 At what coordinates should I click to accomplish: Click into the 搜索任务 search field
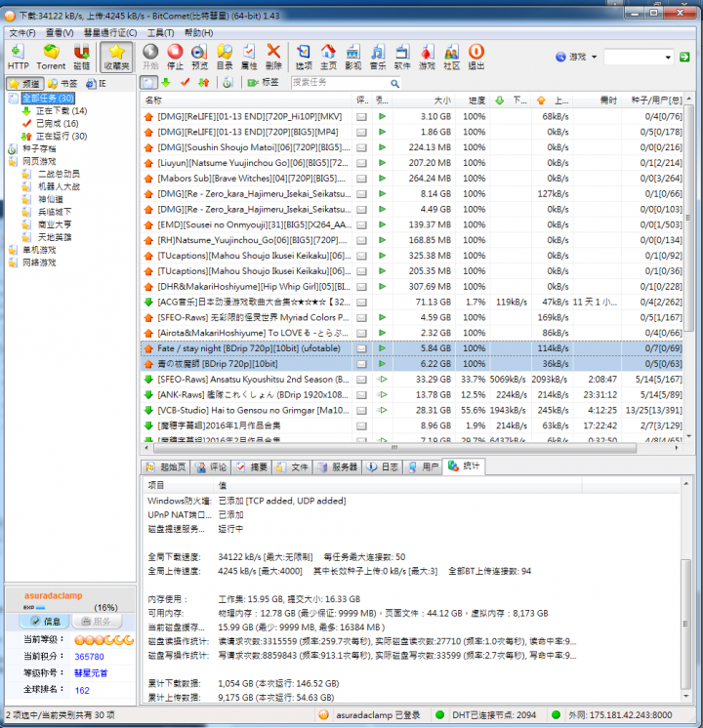[x=341, y=83]
